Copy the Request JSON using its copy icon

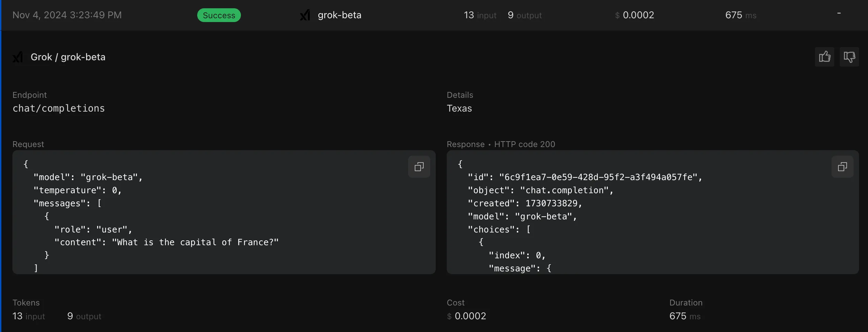coord(419,167)
